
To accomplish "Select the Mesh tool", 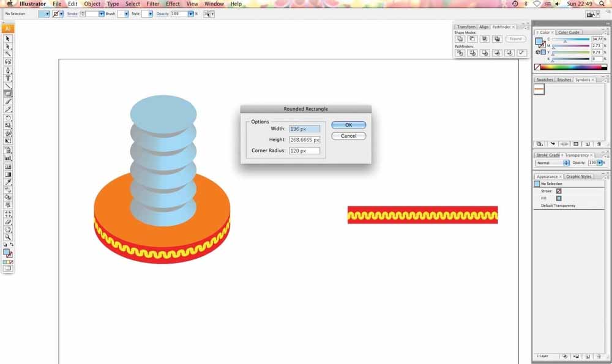I will pos(7,167).
